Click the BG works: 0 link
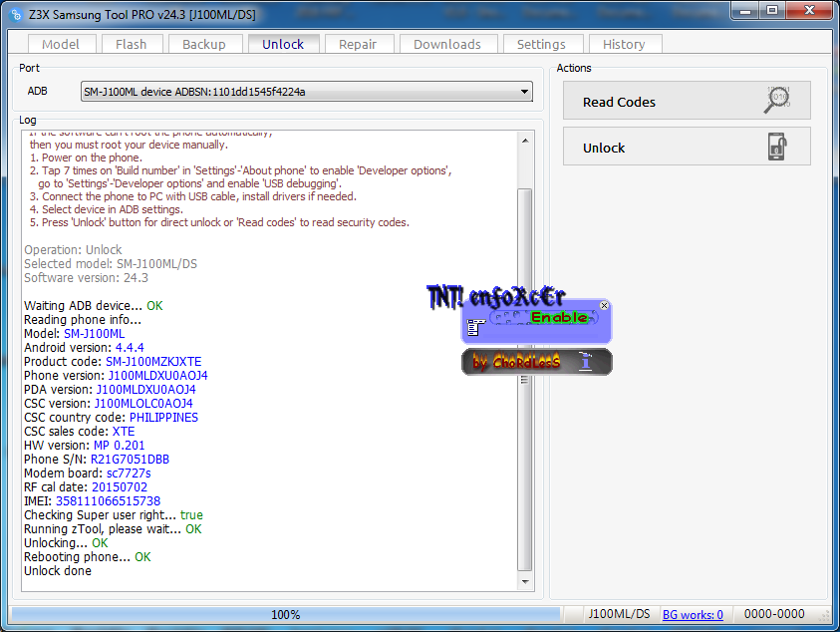840x632 pixels. click(693, 615)
